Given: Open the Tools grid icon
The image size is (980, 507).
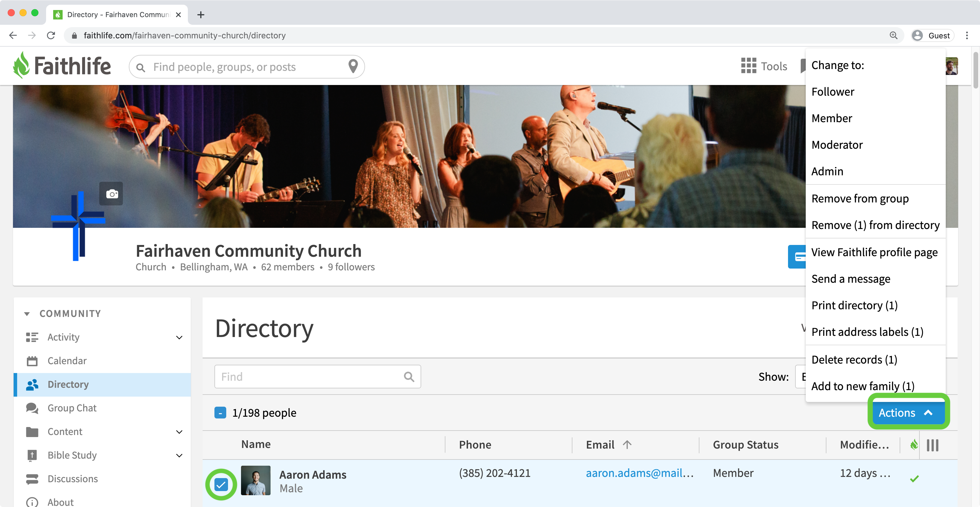Looking at the screenshot, I should pos(748,66).
